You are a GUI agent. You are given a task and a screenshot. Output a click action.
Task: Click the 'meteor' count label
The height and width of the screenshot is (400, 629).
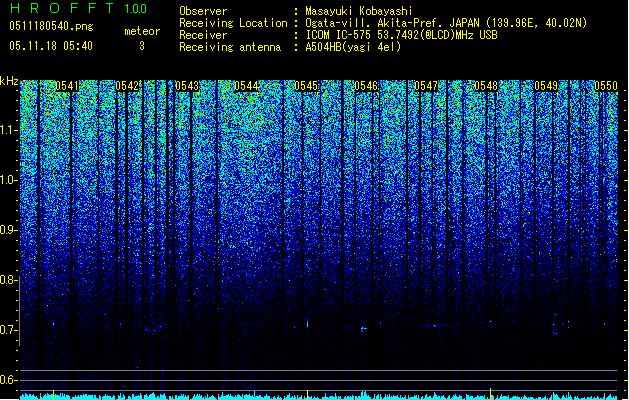point(142,31)
